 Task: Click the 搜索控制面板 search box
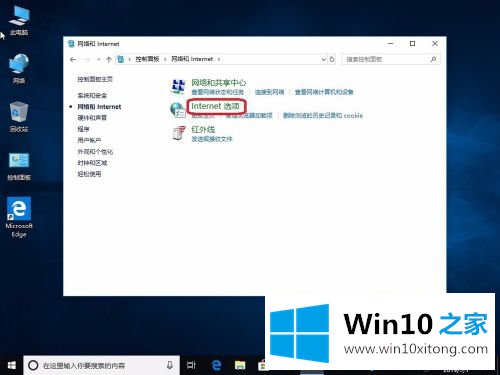(391, 59)
